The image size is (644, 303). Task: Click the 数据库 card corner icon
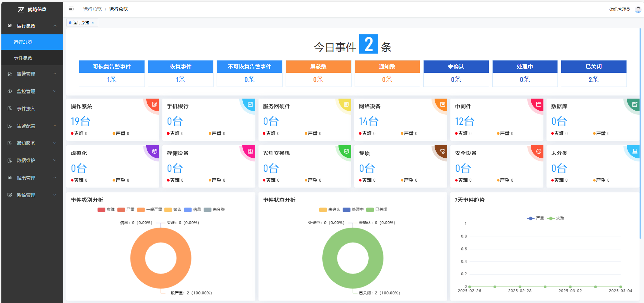point(634,104)
